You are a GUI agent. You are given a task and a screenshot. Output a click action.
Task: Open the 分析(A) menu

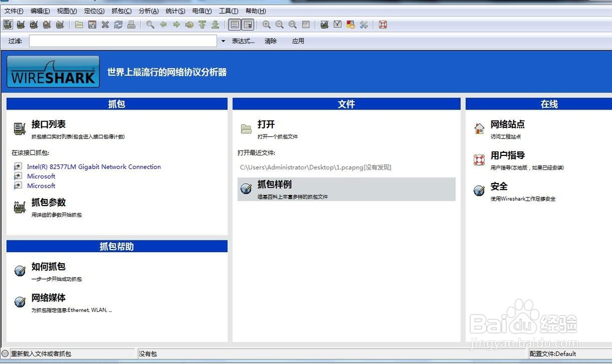[148, 11]
